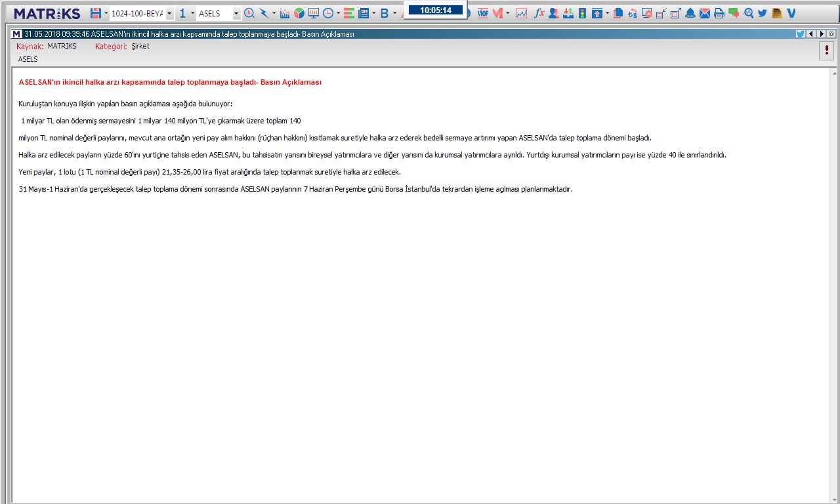Click the red floppy disk save icon
840x504 pixels.
click(x=96, y=13)
